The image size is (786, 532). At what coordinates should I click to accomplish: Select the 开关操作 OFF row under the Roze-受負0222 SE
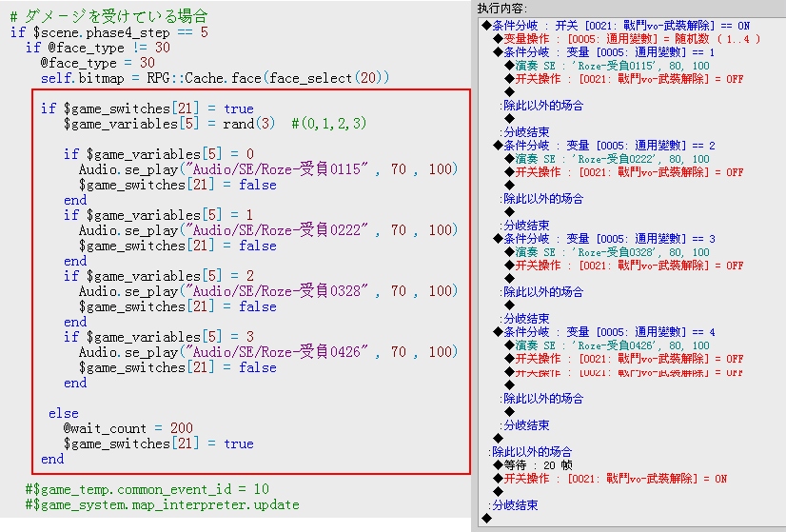tap(624, 172)
